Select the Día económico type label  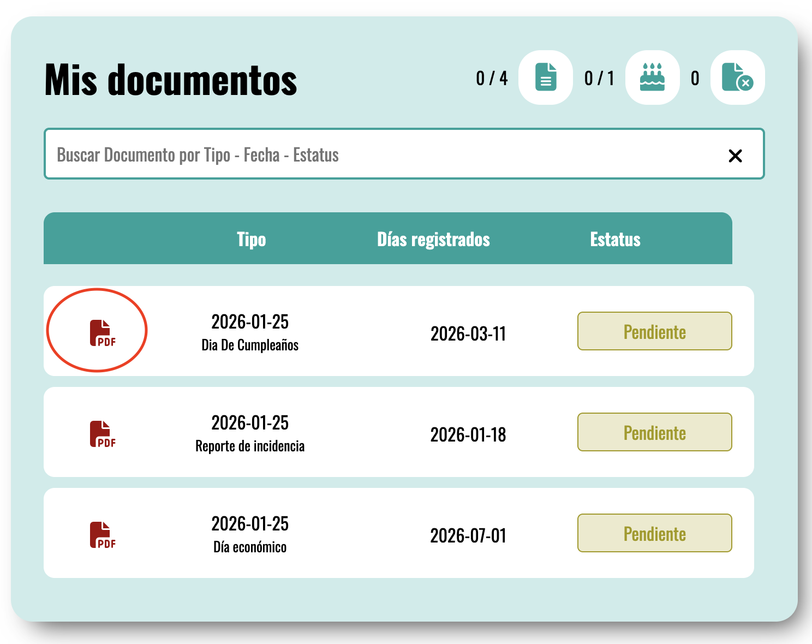(250, 547)
